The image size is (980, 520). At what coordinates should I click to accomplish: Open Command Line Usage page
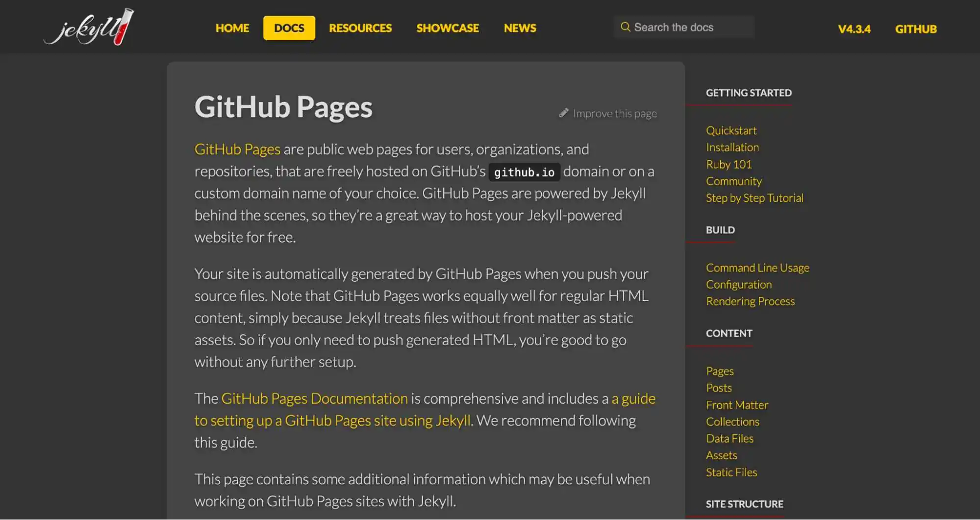click(757, 268)
